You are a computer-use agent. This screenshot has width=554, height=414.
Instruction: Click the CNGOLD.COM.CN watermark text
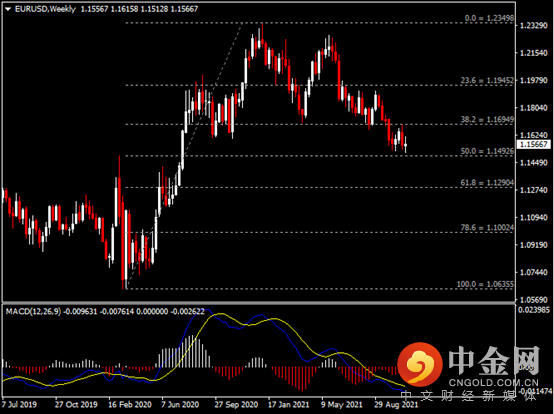(x=494, y=383)
